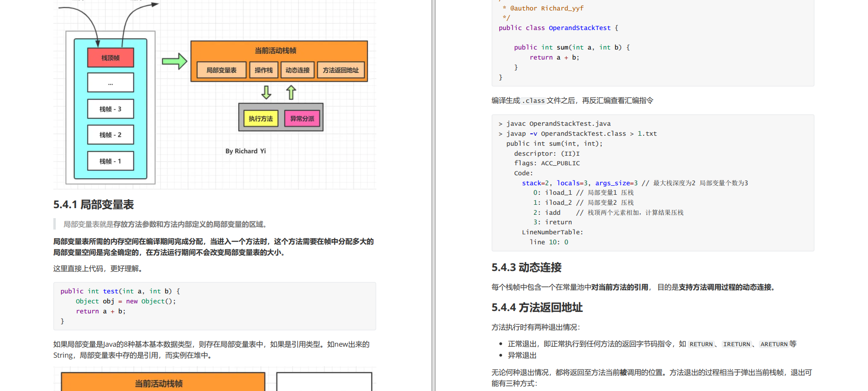This screenshot has height=391, width=868.
Task: Click the By Richard Yi caption
Action: (245, 151)
